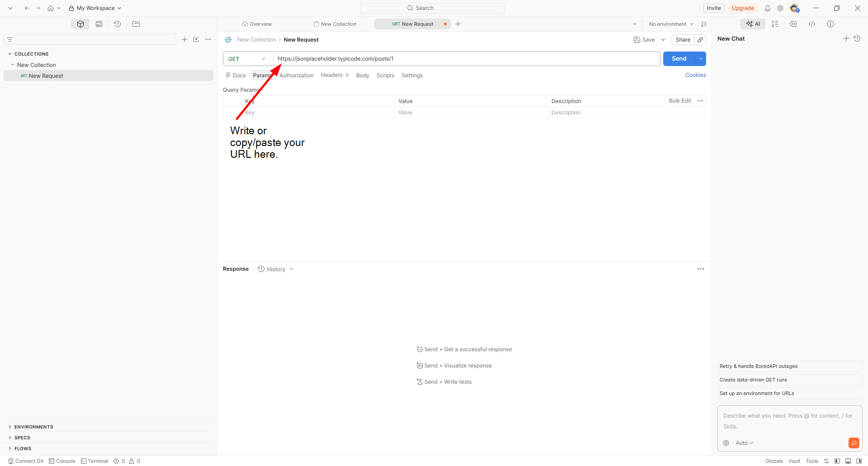This screenshot has width=868, height=466.
Task: Select New Request in collections tree
Action: click(x=108, y=75)
